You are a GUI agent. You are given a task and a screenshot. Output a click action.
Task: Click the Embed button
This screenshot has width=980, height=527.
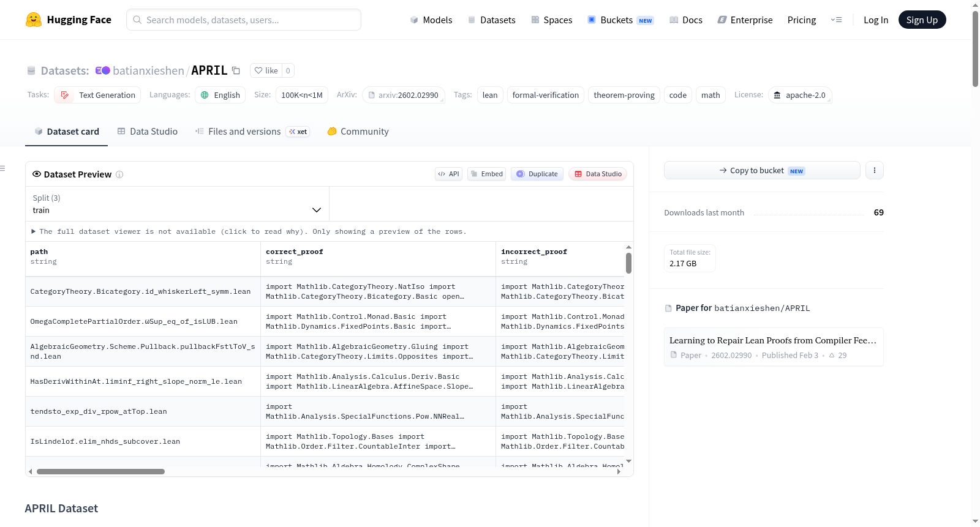pyautogui.click(x=487, y=174)
